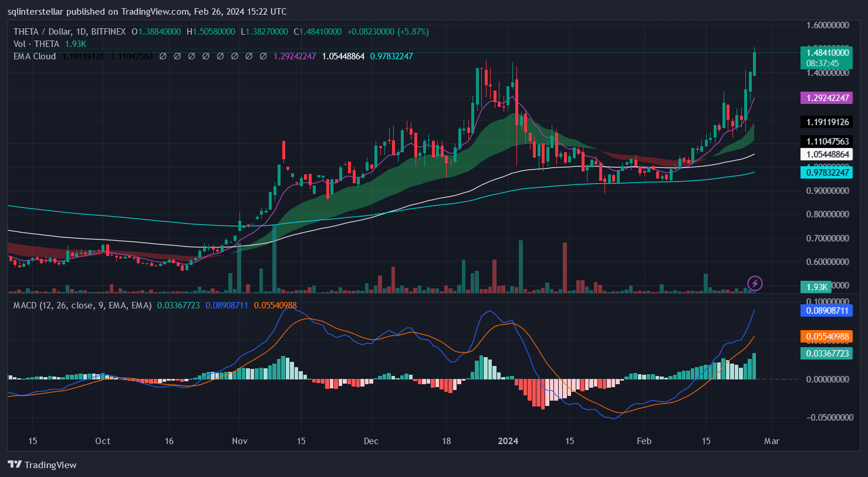The height and width of the screenshot is (477, 868).
Task: Select the blue 0.08908711 MACD value tag
Action: 828,311
